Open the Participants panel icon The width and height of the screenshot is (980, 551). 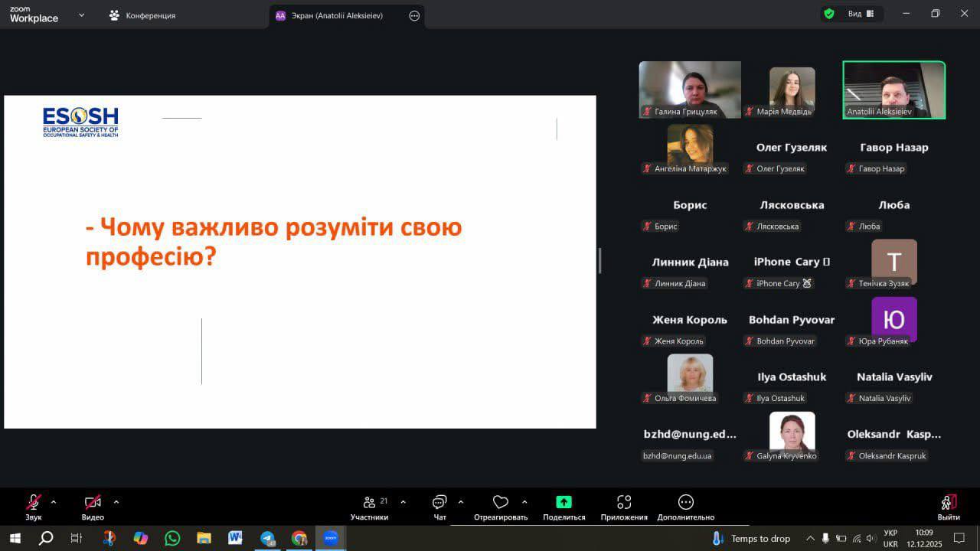tap(370, 502)
